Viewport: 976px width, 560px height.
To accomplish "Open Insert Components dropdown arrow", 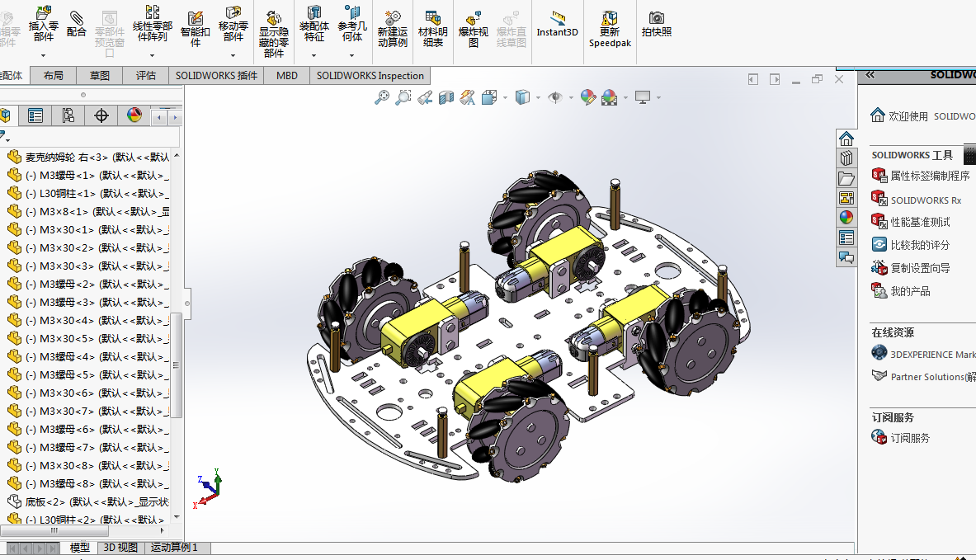I will pyautogui.click(x=43, y=55).
